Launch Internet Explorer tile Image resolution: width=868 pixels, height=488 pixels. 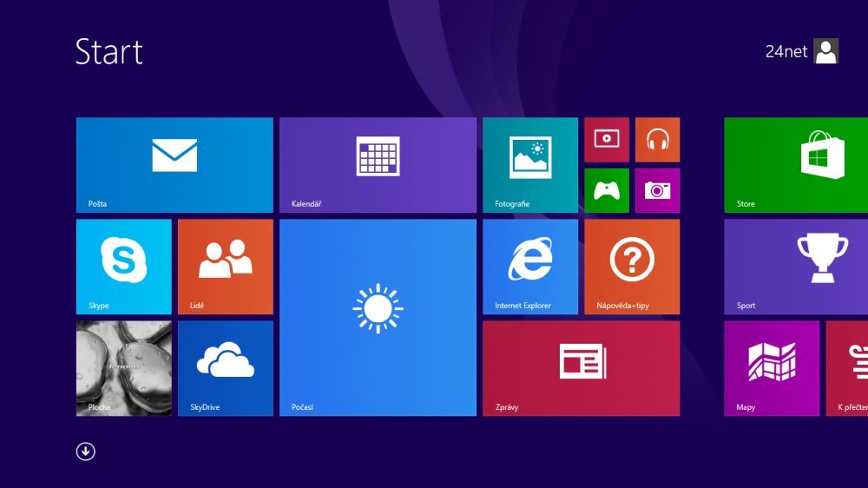530,267
